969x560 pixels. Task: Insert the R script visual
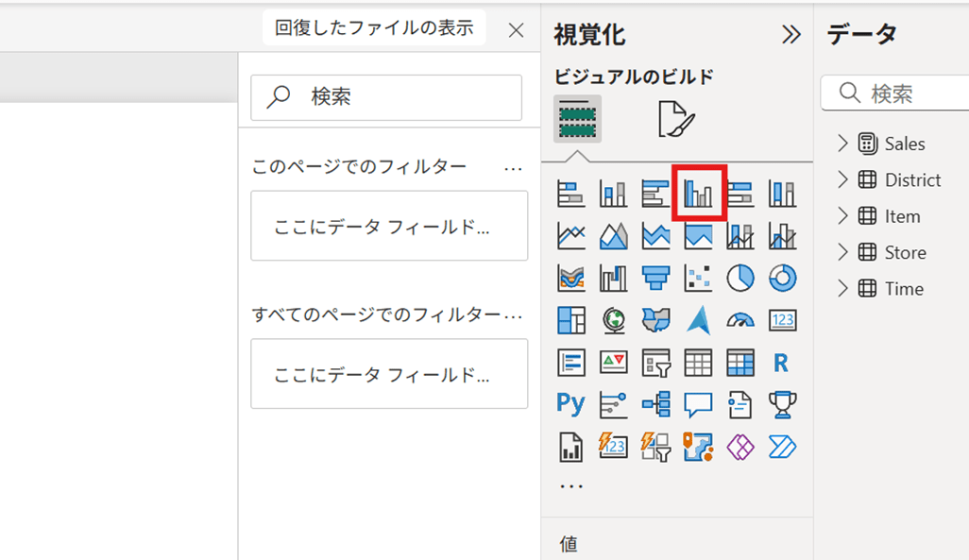[x=781, y=362]
